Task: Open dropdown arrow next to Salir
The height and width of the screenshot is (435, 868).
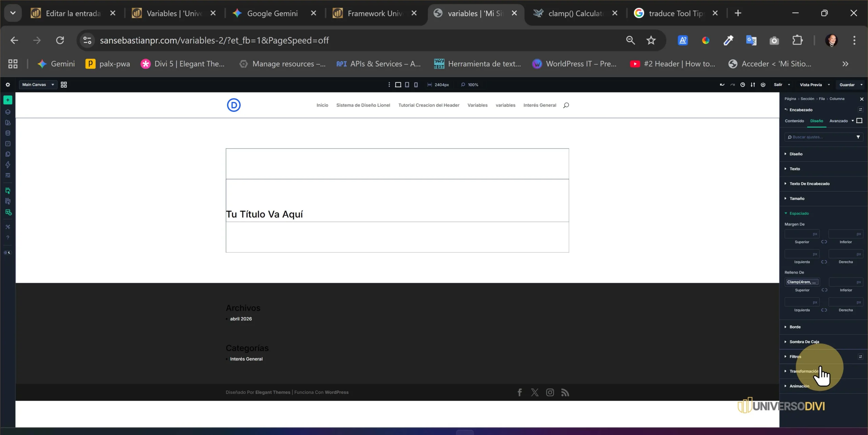Action: click(789, 85)
